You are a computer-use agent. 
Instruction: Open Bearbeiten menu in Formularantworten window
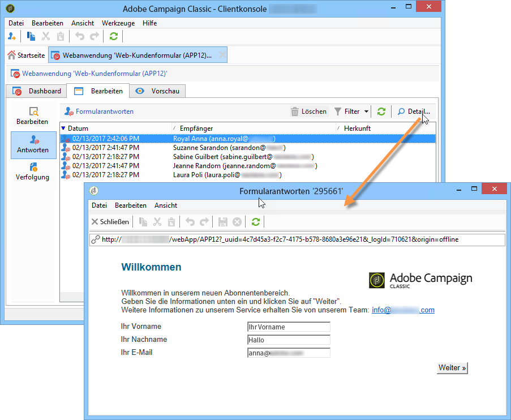click(130, 205)
